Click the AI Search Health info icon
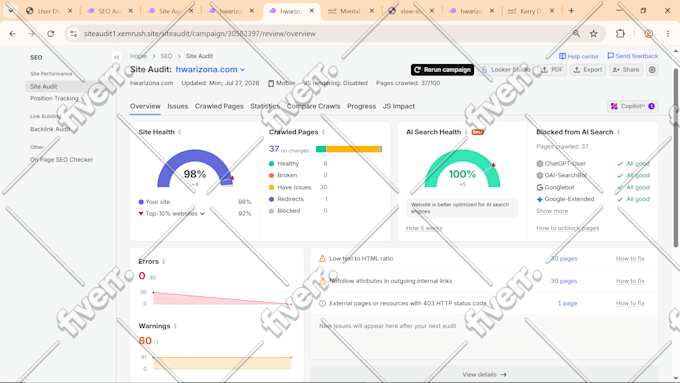680x383 pixels. (466, 132)
